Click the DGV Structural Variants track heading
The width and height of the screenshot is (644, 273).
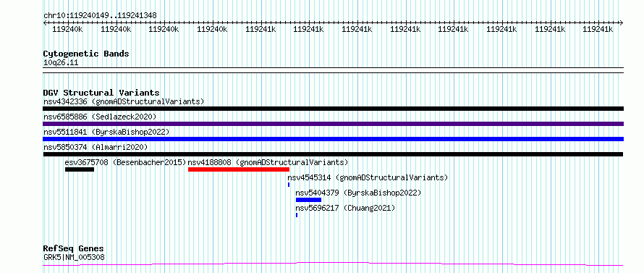point(101,93)
